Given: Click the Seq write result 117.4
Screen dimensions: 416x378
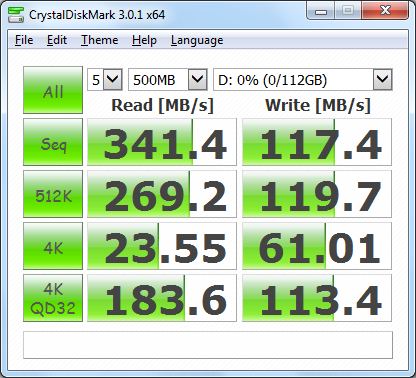Looking at the screenshot, I should tap(317, 142).
